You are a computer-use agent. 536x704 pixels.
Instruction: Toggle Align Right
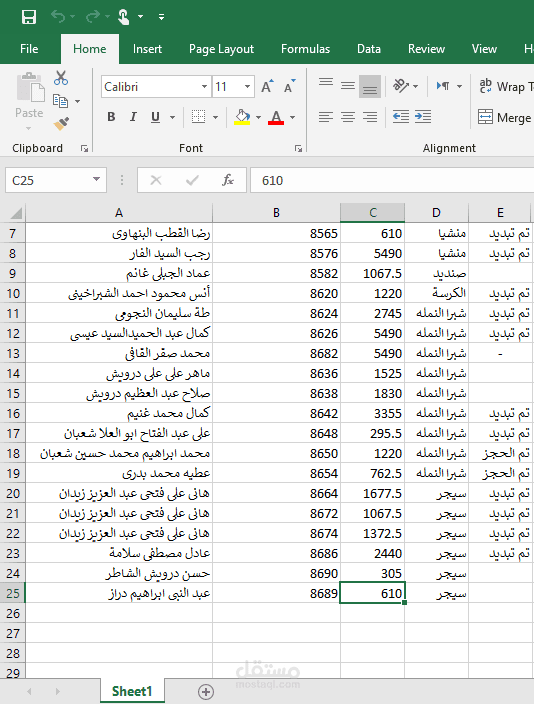coord(370,117)
